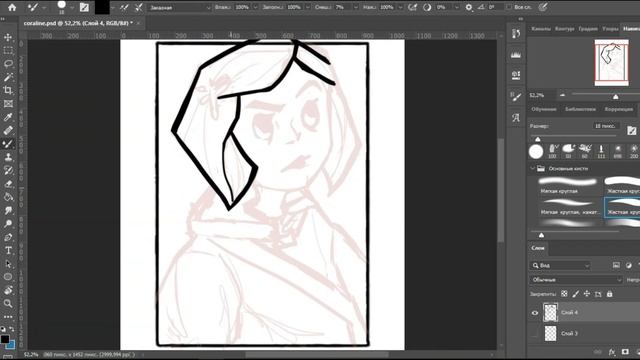Toggle airbrush-style build-up in options bar
Viewport: 640px width, 360px height.
(x=413, y=7)
